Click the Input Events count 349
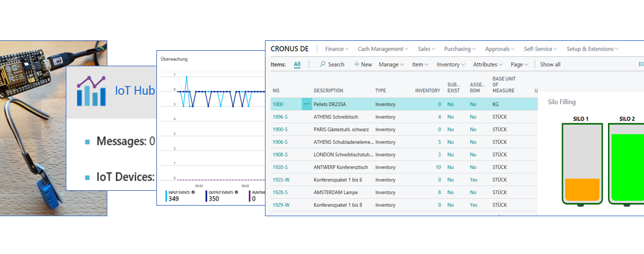 [x=174, y=199]
